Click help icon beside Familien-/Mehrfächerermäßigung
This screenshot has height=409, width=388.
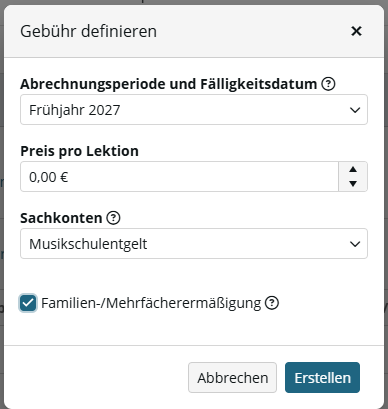(x=272, y=303)
